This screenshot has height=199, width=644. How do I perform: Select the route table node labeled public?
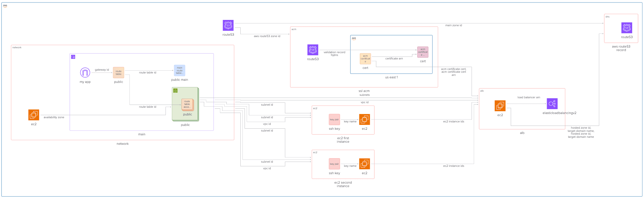pyautogui.click(x=119, y=73)
